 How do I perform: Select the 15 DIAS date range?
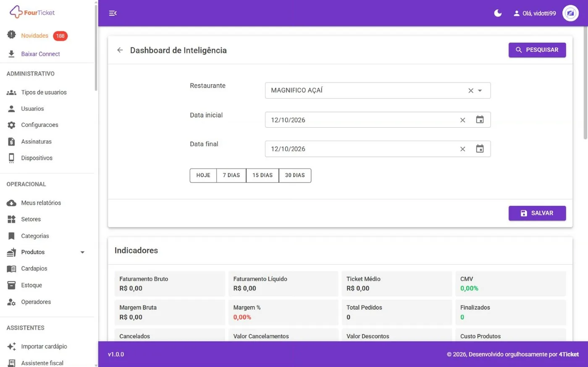(262, 176)
